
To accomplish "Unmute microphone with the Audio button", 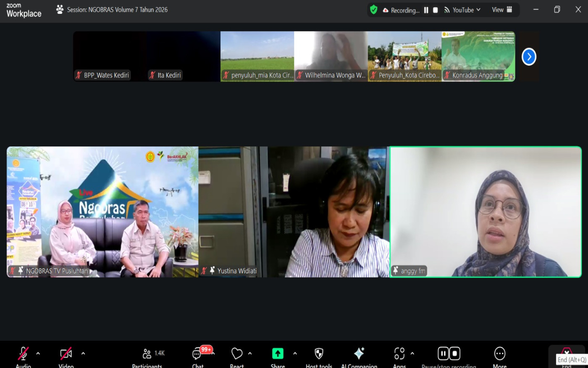I will pos(23,354).
